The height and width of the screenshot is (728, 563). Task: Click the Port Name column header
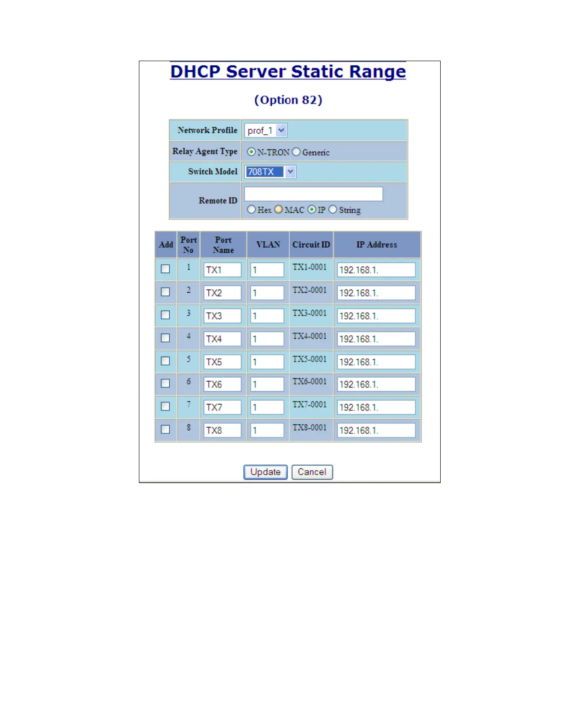224,245
